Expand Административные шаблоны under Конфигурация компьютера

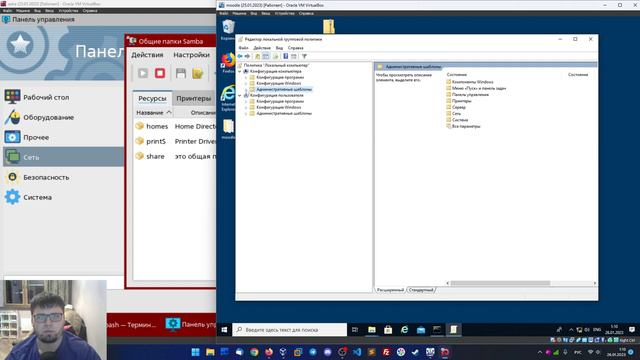pos(246,89)
